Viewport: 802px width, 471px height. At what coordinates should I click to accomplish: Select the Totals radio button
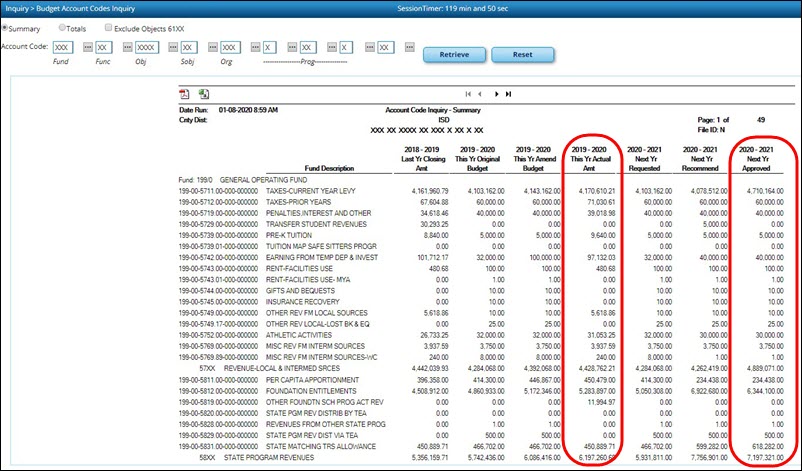63,28
